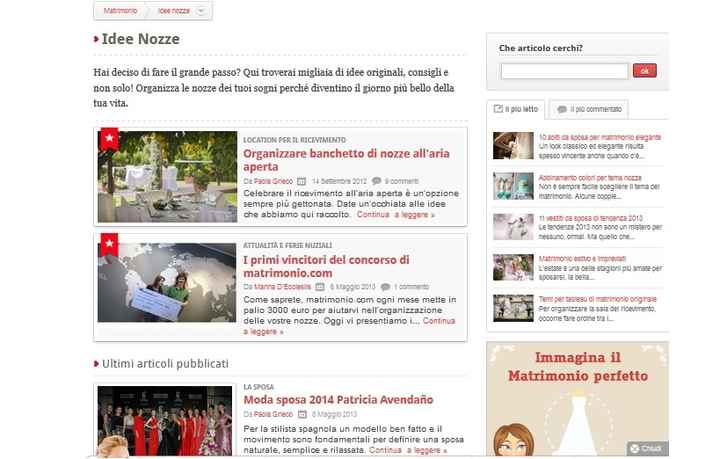
Task: Open author Marina D'Ecclesiis profile link
Action: (x=282, y=287)
